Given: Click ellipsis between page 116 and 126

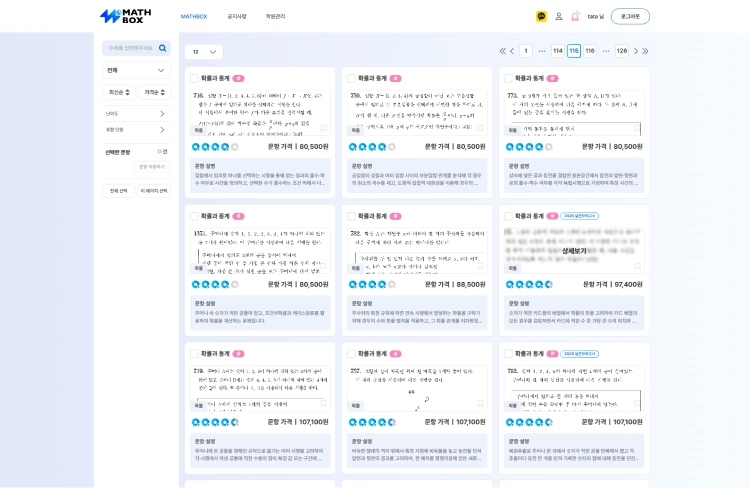Looking at the screenshot, I should coord(606,51).
